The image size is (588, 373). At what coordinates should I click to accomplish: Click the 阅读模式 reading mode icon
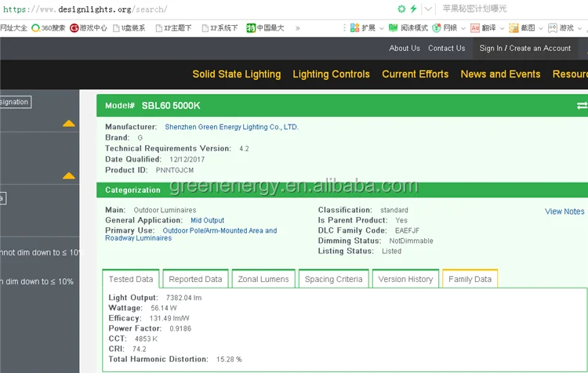tap(393, 28)
